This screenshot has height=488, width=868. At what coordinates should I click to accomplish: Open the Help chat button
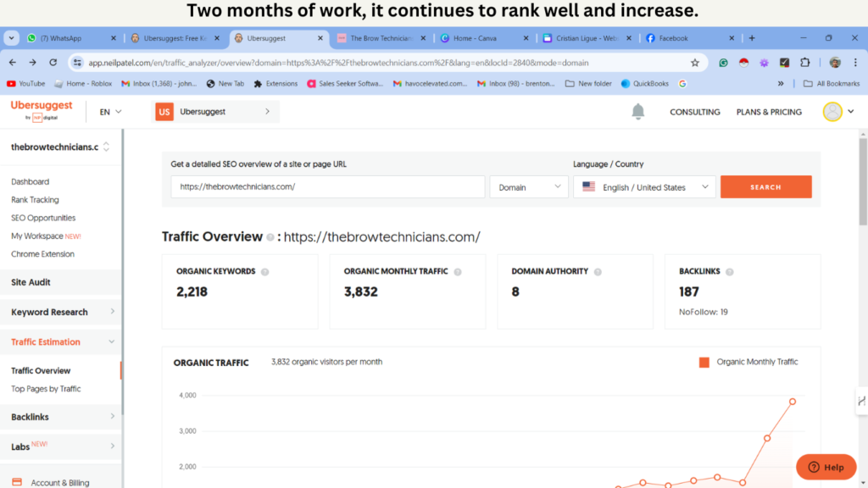pos(826,467)
